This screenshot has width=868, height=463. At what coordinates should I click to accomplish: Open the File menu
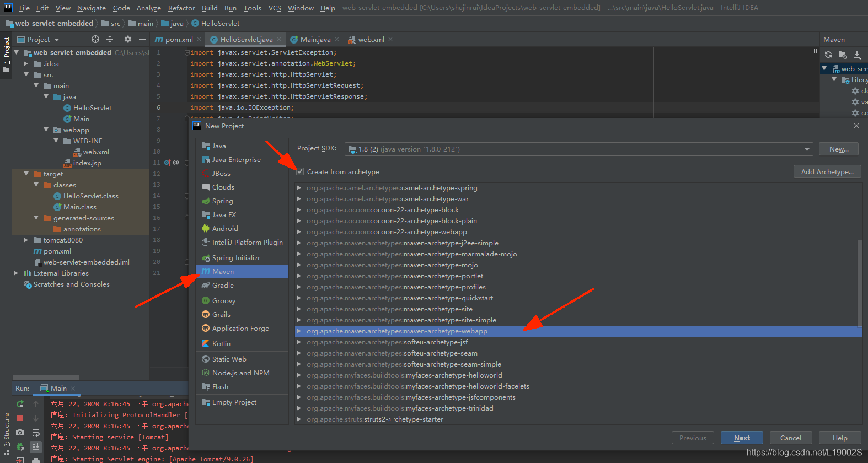(24, 8)
